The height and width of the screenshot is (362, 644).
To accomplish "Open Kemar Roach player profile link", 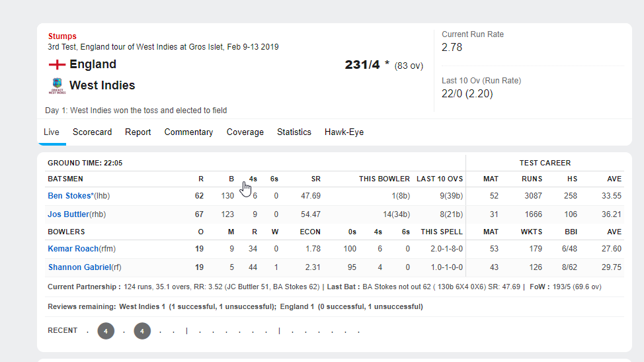I will click(x=73, y=249).
